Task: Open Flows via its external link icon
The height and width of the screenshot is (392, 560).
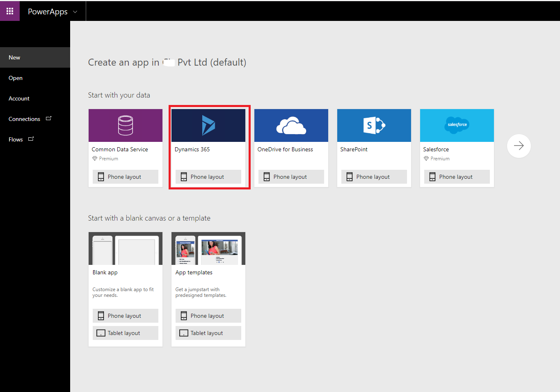Action: (x=31, y=139)
